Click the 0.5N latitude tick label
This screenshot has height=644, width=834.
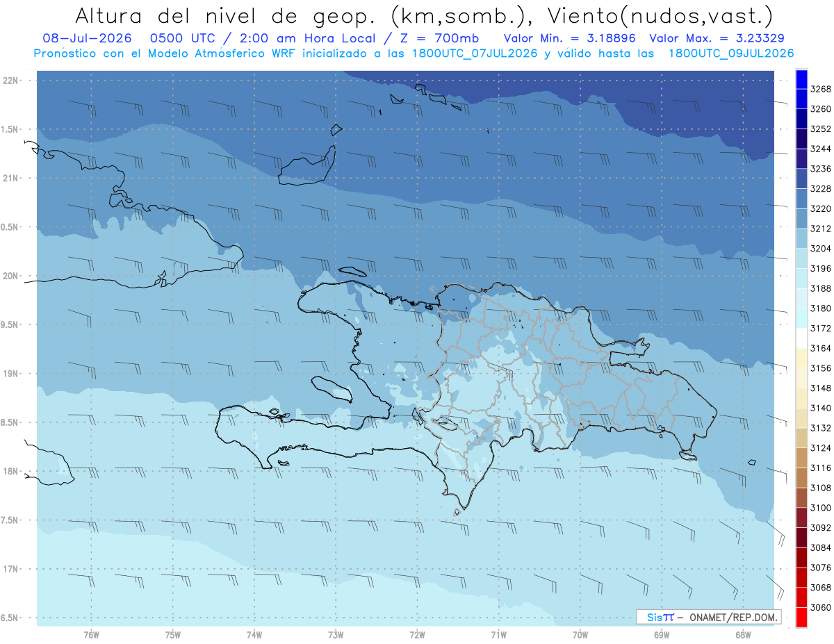[10, 227]
